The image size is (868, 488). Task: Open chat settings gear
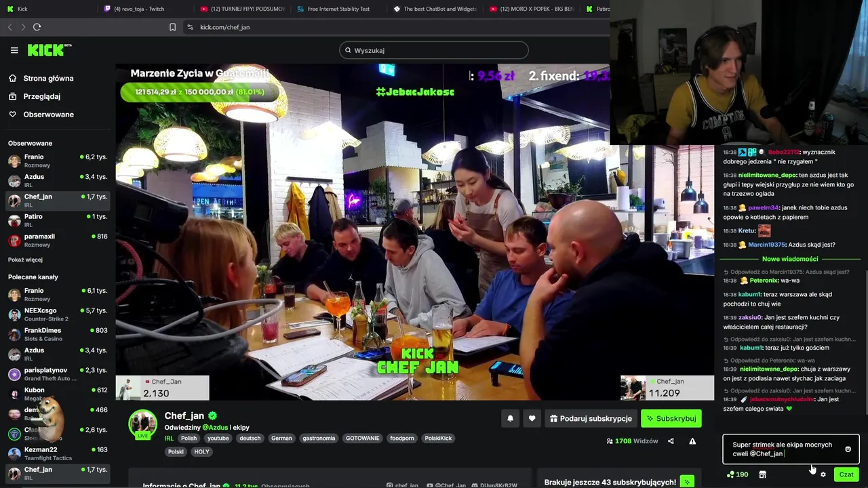point(823,474)
